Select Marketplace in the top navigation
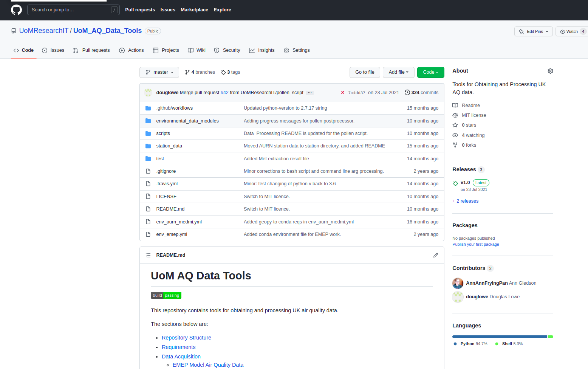588x369 pixels. coord(194,10)
